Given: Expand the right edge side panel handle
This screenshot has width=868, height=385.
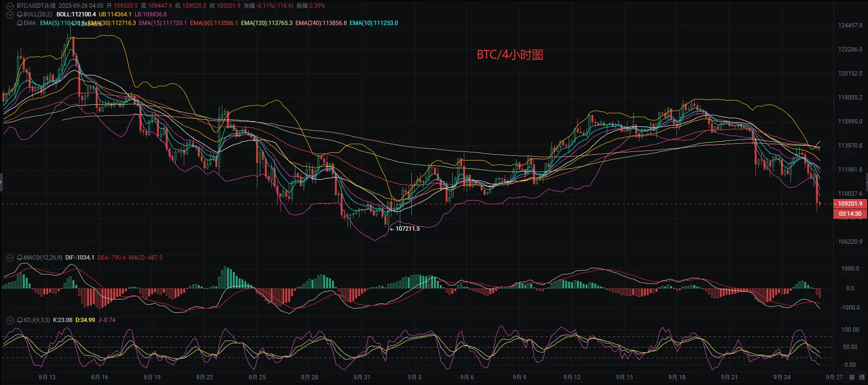Looking at the screenshot, I should click(866, 182).
